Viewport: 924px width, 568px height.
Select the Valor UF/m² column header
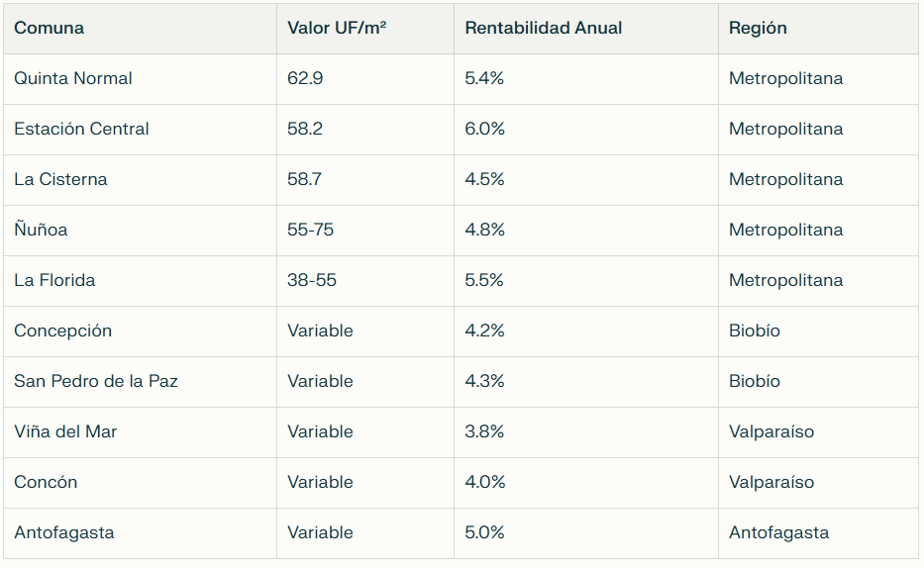337,28
